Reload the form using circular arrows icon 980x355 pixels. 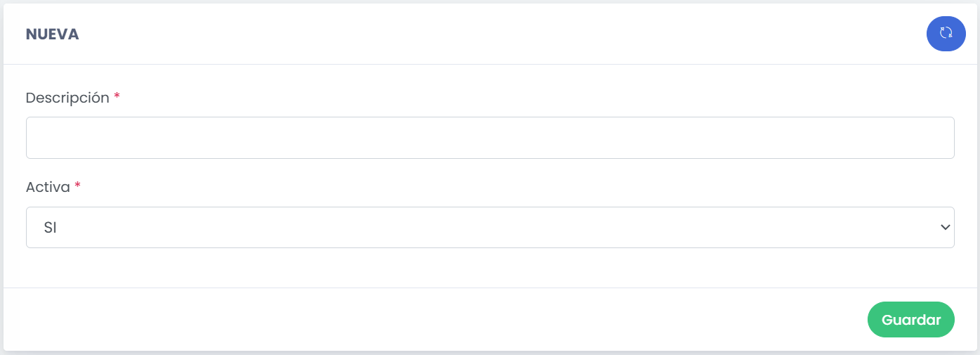[x=946, y=33]
